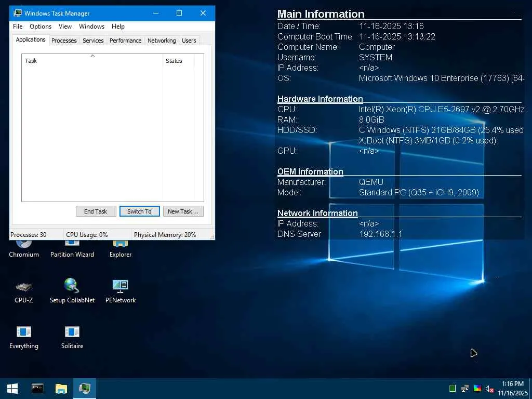Switch to the Services tab
The image size is (532, 399).
tap(93, 41)
